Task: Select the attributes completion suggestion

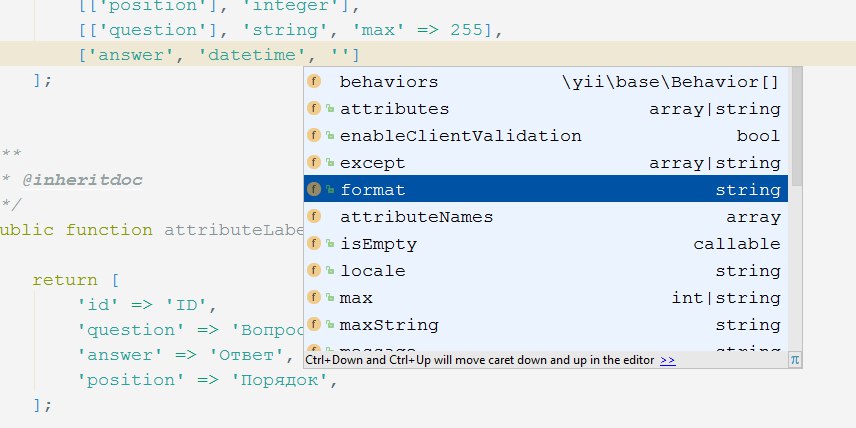Action: (x=546, y=109)
